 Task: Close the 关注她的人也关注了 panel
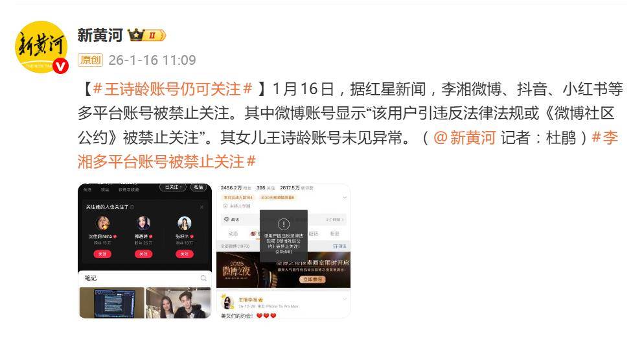pyautogui.click(x=201, y=207)
